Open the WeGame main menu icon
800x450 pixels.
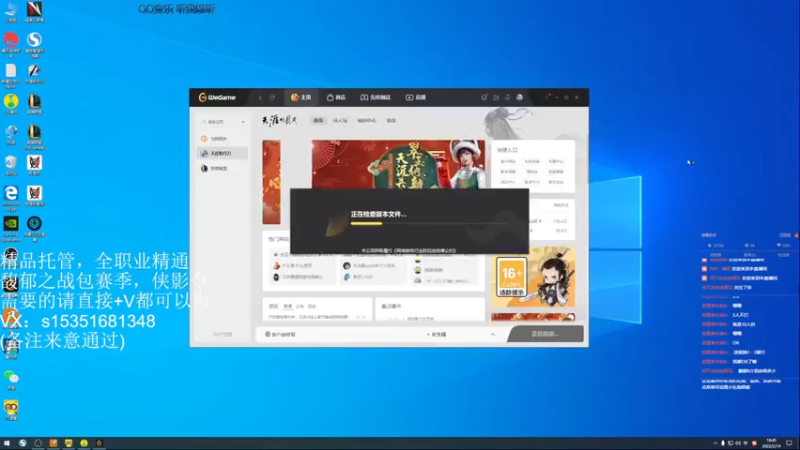click(547, 97)
